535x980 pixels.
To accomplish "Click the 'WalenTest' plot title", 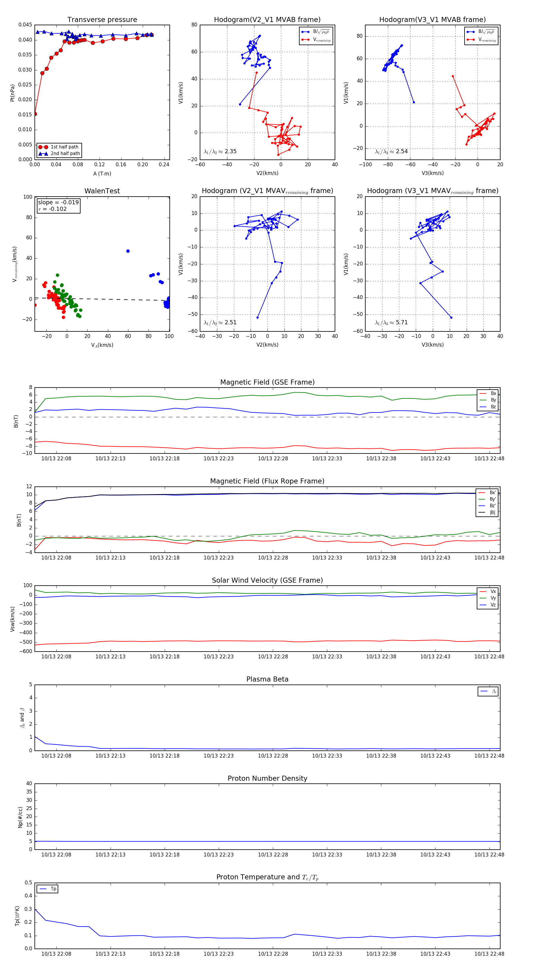I will 102,191.
